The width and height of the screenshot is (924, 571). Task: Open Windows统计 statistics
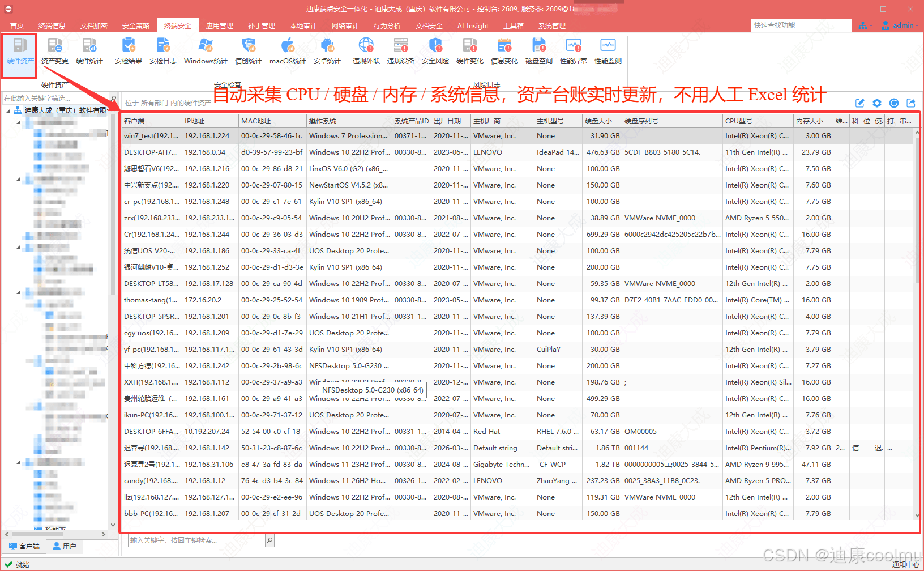206,52
